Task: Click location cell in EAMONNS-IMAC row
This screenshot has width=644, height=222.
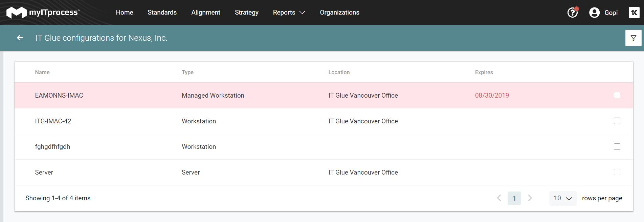Action: (363, 95)
